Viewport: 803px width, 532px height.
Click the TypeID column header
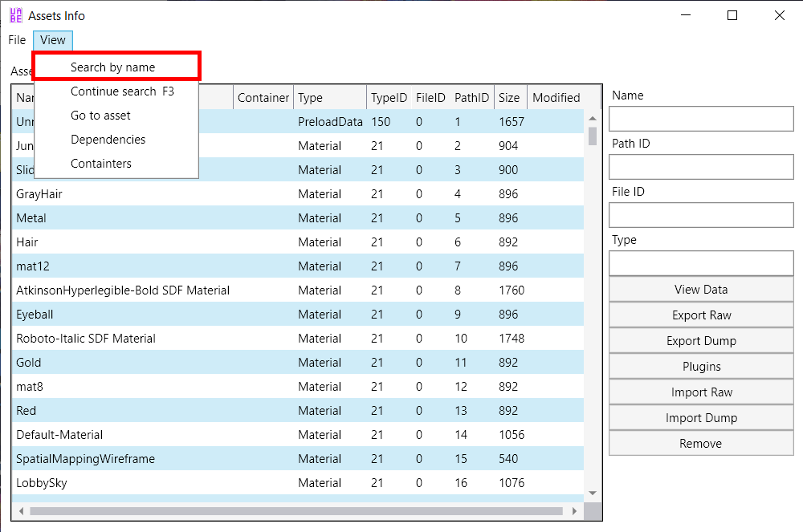click(389, 98)
